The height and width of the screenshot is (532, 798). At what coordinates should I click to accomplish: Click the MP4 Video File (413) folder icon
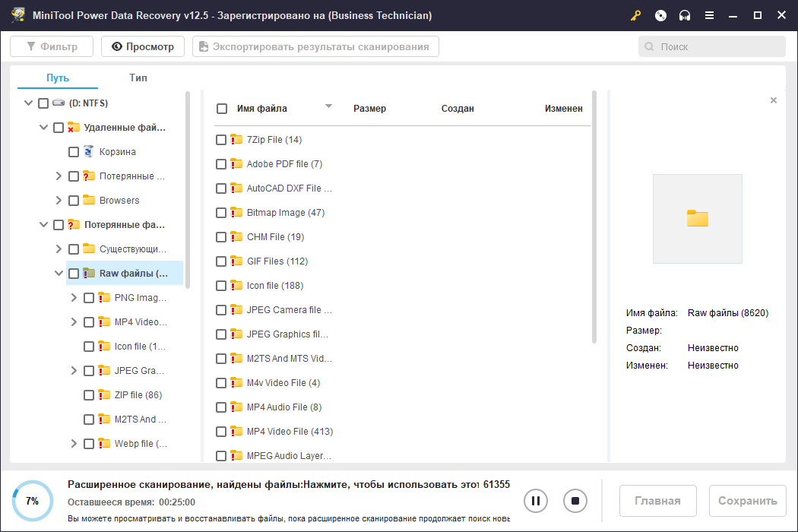(236, 431)
